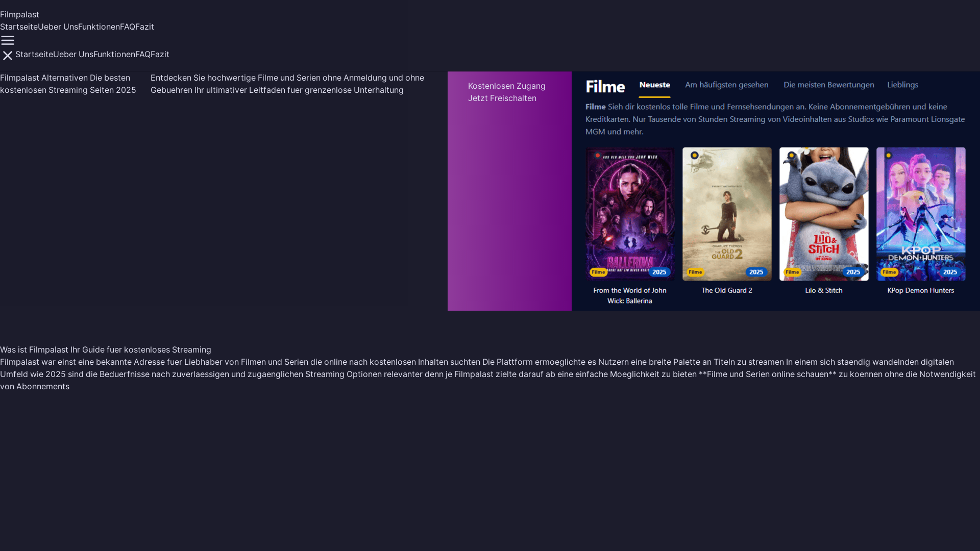Click the dot badge on Ballerina poster
This screenshot has width=980, height=551.
pyautogui.click(x=597, y=156)
